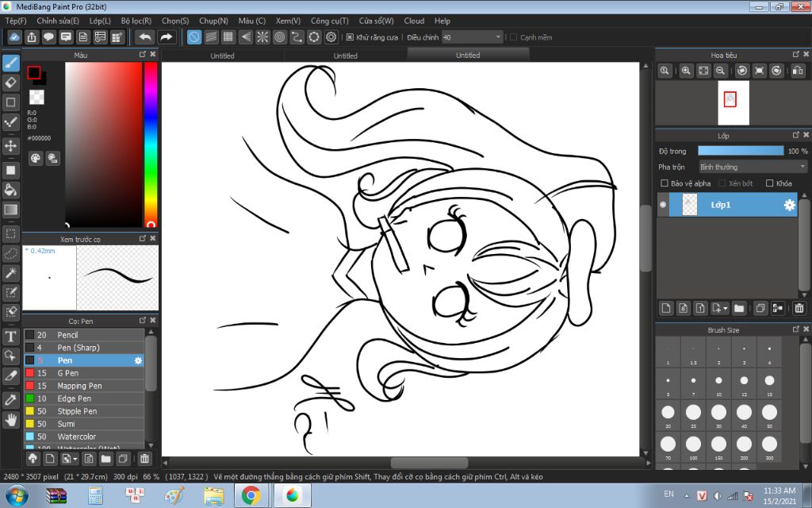Enable the Khóa lock checkbox

769,183
